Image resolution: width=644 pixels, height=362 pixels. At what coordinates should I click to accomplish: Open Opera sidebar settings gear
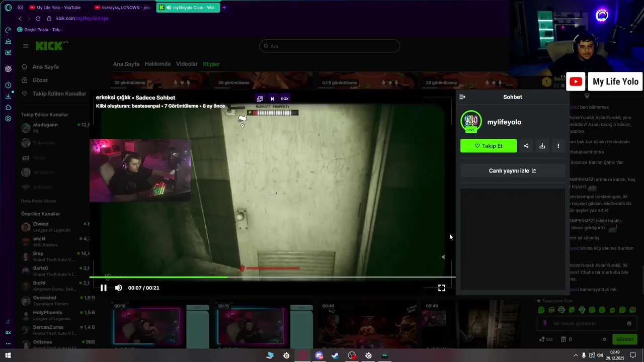click(8, 119)
